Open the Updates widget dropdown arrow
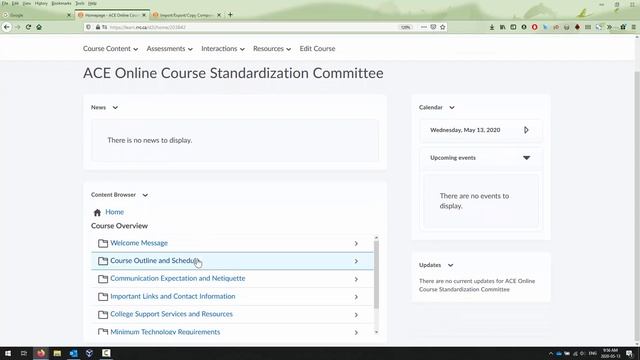The height and width of the screenshot is (360, 640). (450, 265)
